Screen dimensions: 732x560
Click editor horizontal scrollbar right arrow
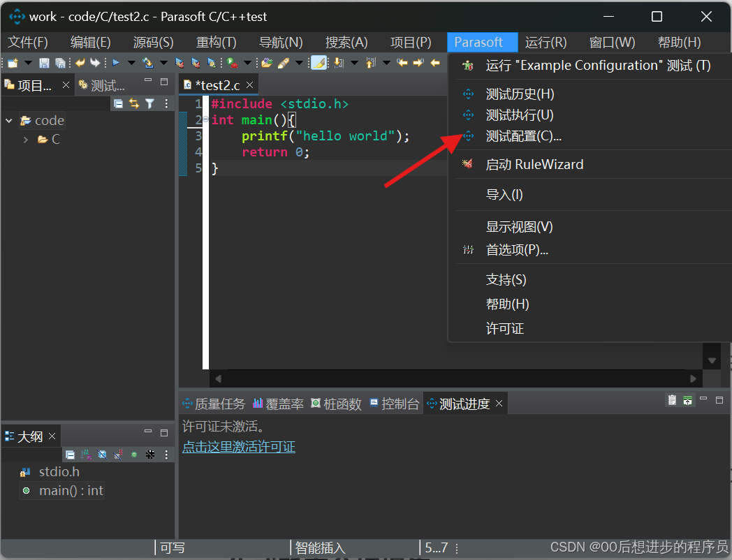tap(694, 378)
